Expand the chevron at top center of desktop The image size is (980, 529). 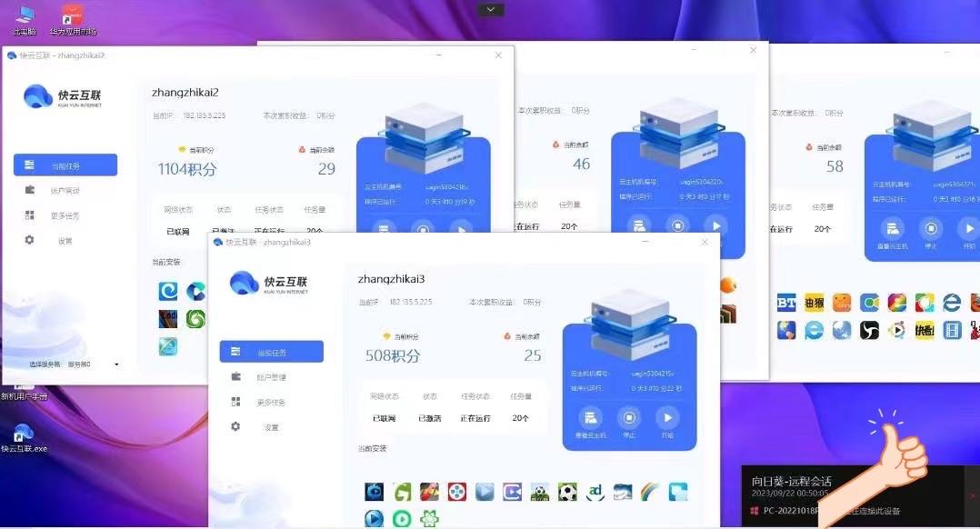pos(491,9)
